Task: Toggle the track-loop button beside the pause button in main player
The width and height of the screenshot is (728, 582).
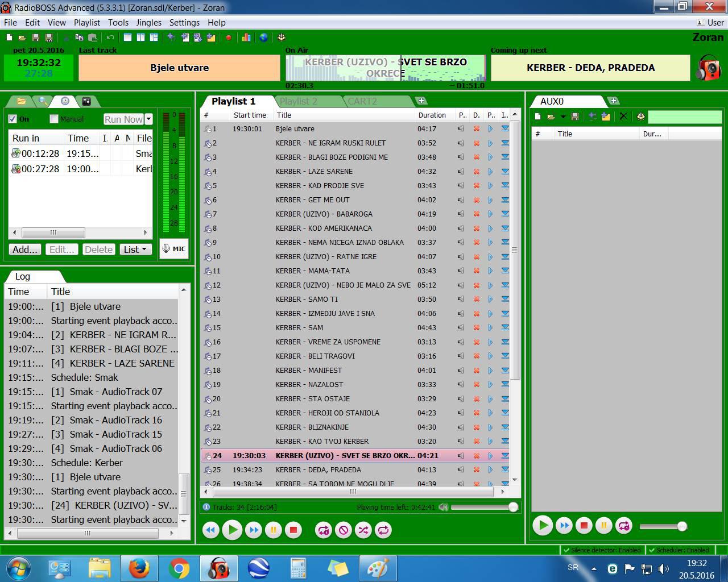Action: (x=324, y=530)
